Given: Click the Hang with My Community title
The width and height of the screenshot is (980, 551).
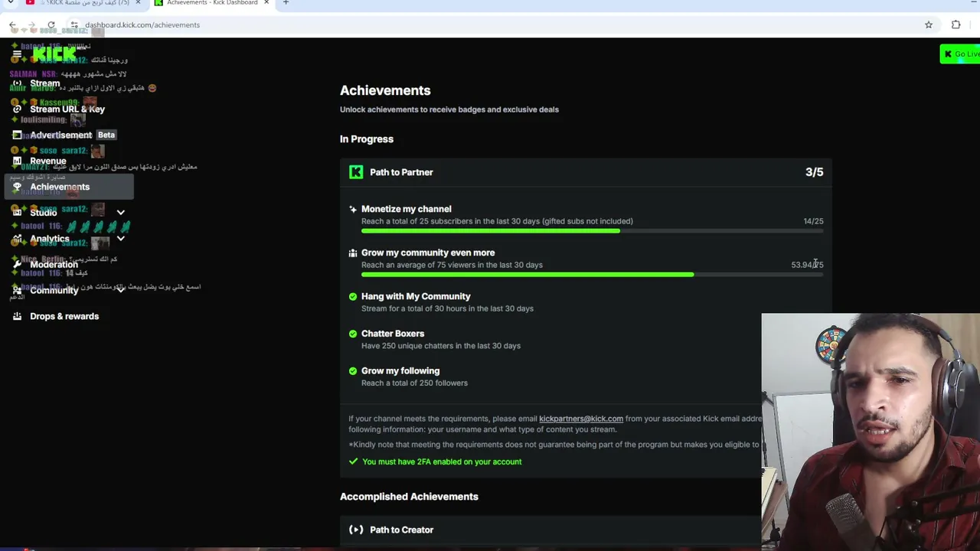Looking at the screenshot, I should click(416, 296).
